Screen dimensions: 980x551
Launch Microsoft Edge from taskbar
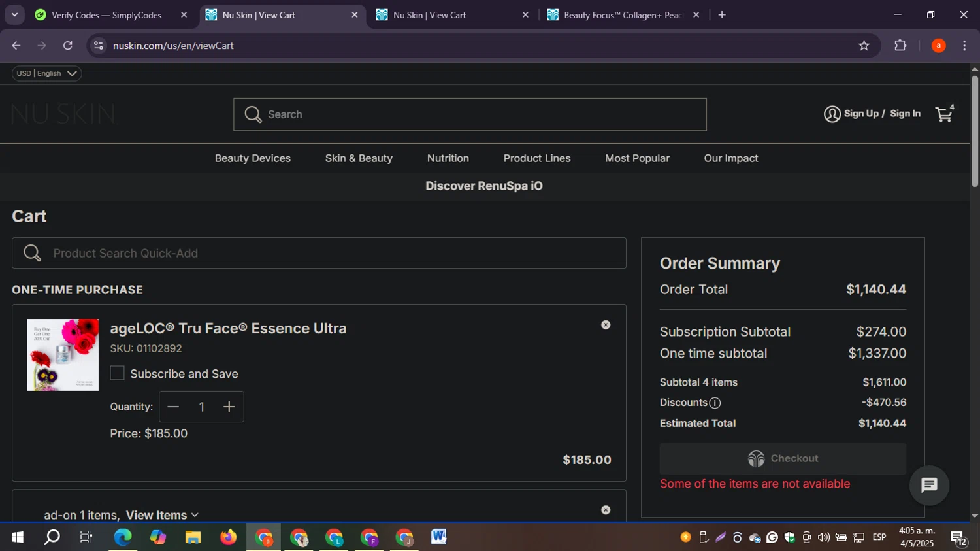[x=122, y=537]
